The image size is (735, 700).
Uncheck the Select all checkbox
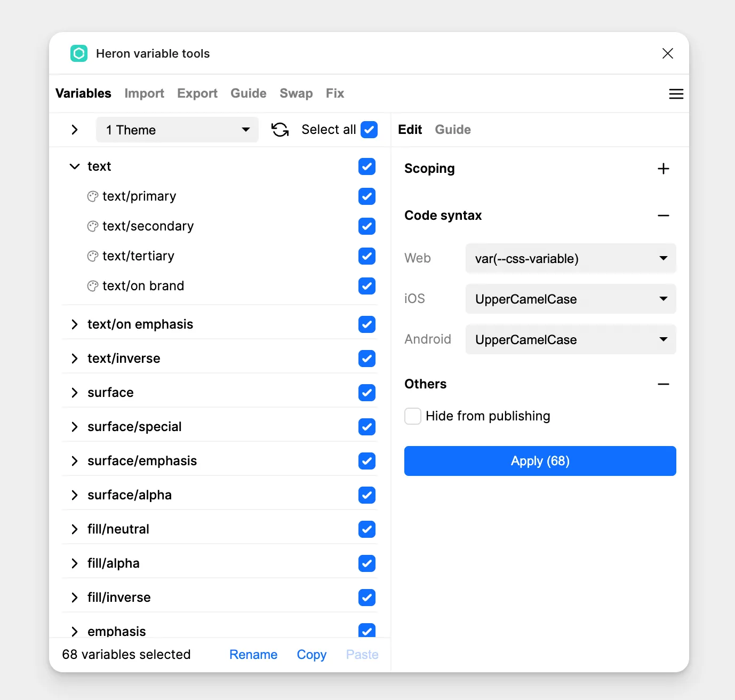coord(369,130)
